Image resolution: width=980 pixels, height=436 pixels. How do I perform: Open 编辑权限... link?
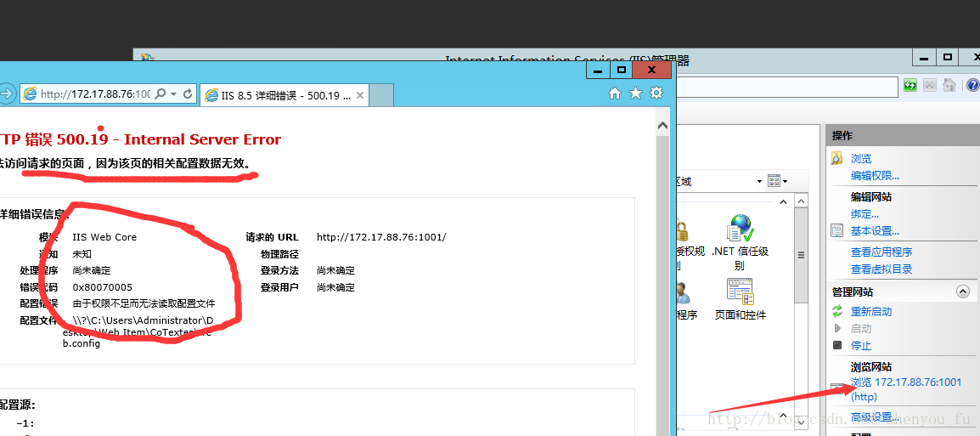[x=875, y=176]
